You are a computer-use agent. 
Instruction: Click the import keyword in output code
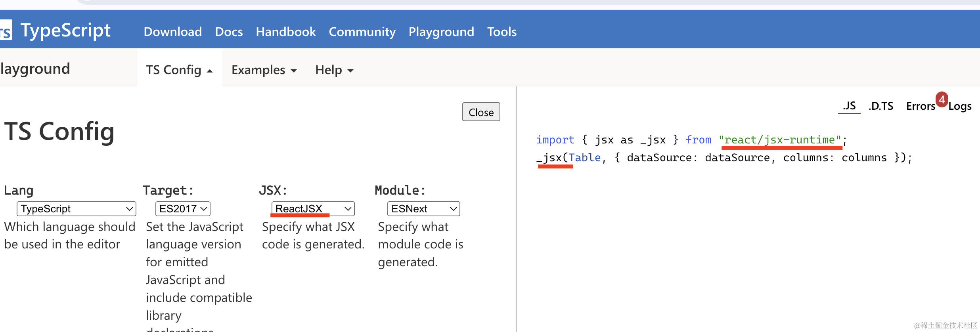[x=555, y=140]
